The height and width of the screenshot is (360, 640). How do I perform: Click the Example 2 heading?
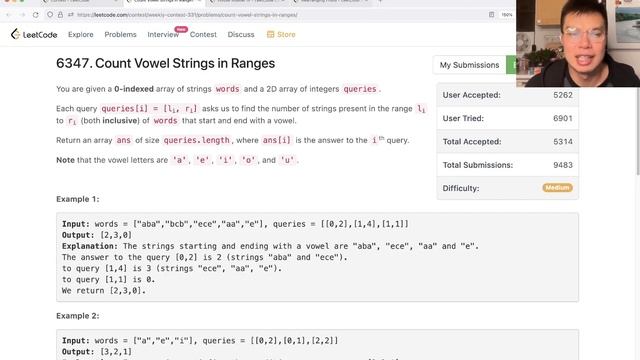[x=78, y=316]
